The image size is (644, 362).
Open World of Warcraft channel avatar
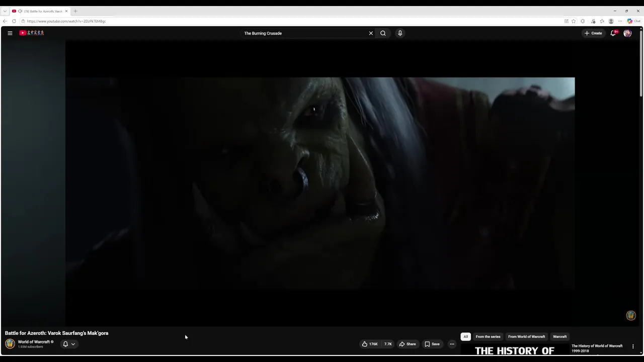10,344
